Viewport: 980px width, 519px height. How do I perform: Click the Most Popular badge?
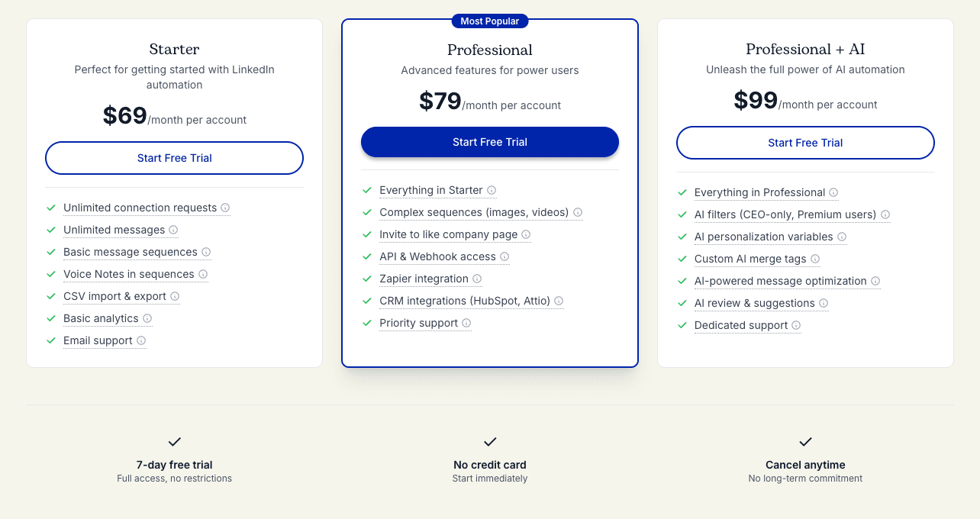click(x=490, y=21)
